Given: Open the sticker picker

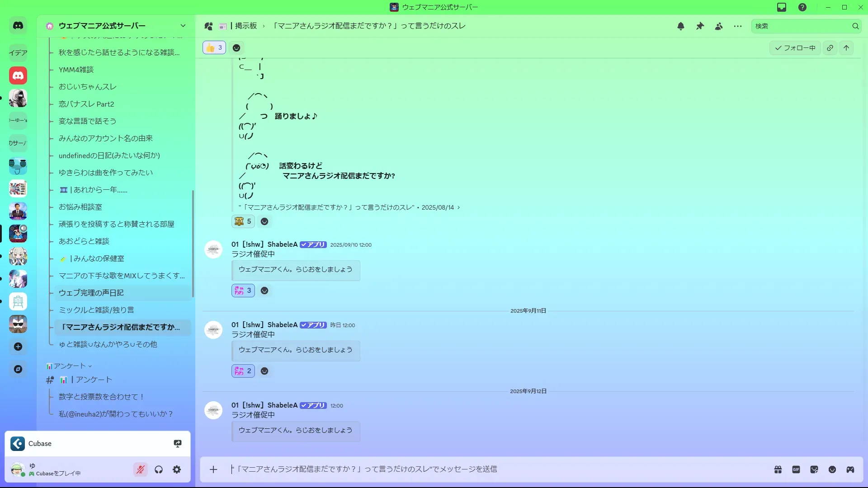Looking at the screenshot, I should 814,469.
